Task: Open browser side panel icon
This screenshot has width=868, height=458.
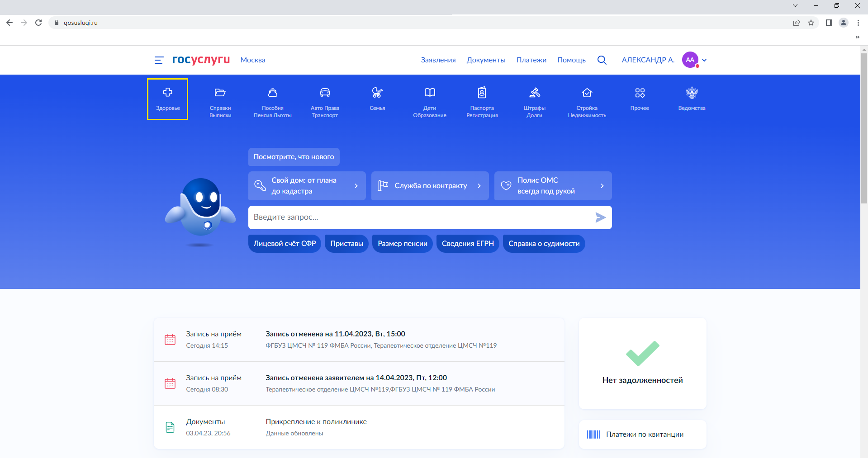Action: click(x=829, y=23)
